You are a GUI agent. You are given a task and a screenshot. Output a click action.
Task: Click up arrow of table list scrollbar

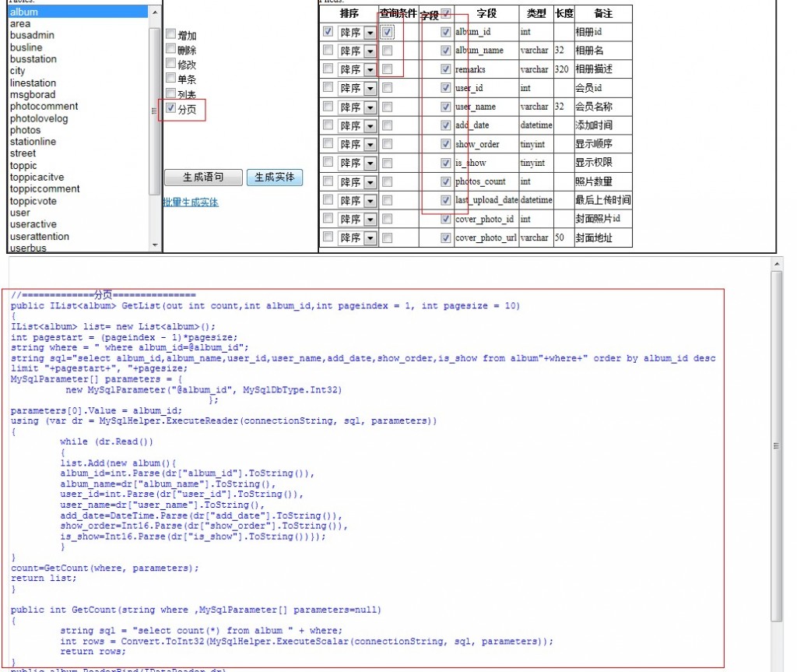click(155, 12)
